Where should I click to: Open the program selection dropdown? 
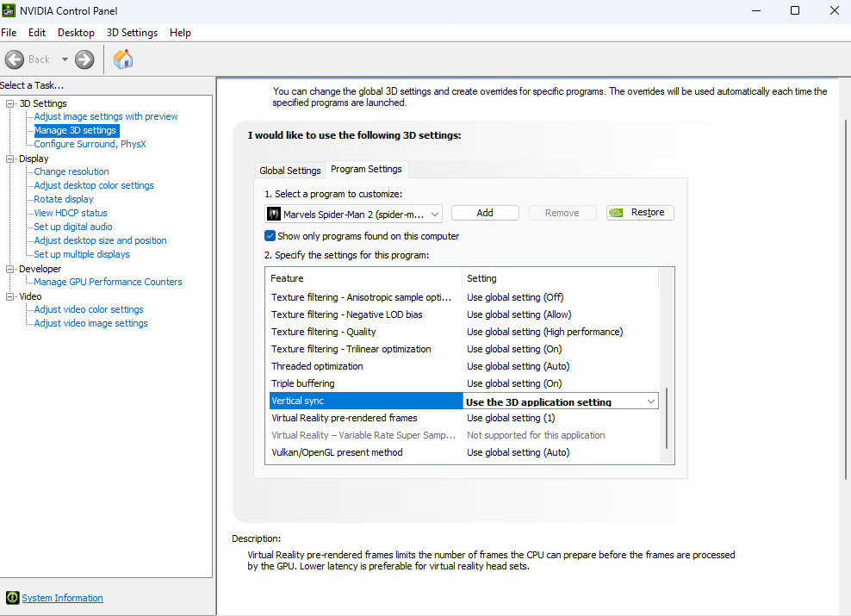pos(435,214)
